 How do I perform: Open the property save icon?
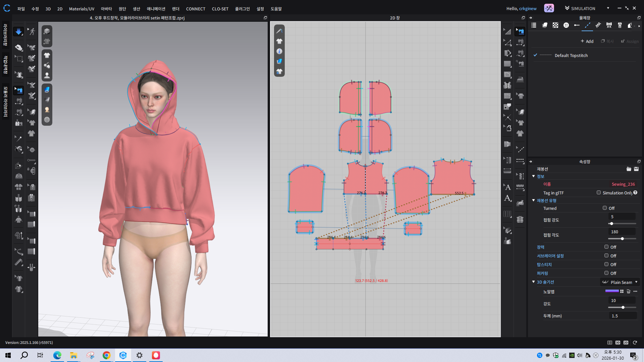(x=636, y=169)
